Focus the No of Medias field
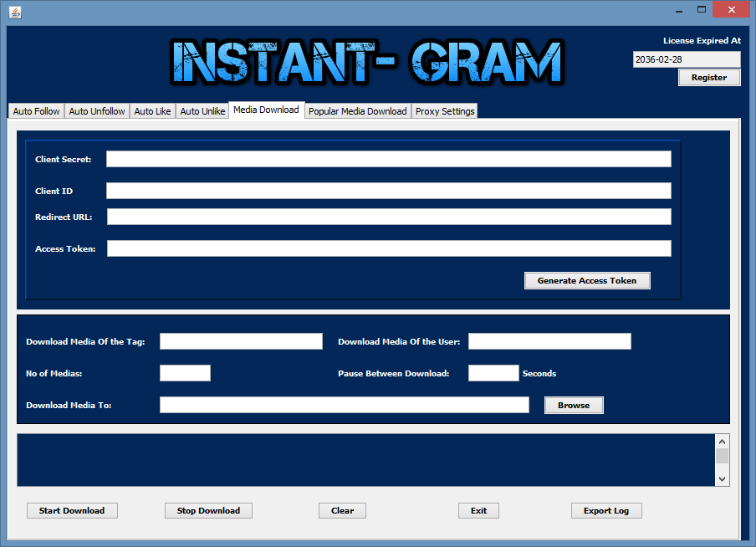The image size is (756, 547). [185, 373]
